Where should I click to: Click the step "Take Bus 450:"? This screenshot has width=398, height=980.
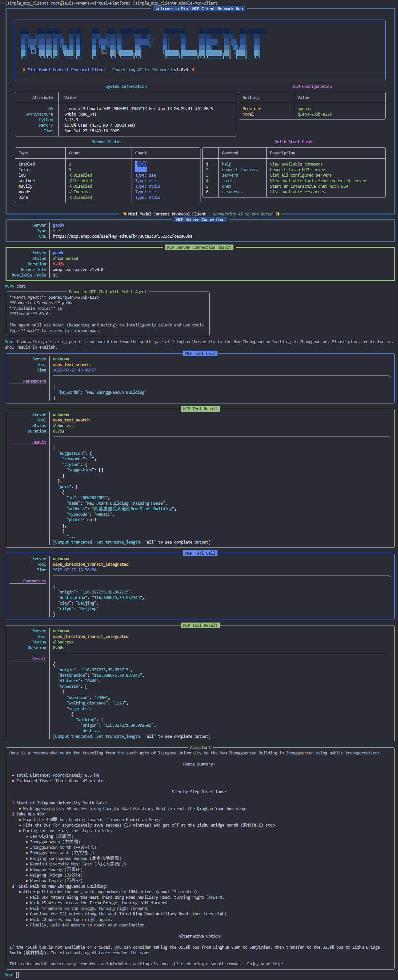click(x=31, y=814)
